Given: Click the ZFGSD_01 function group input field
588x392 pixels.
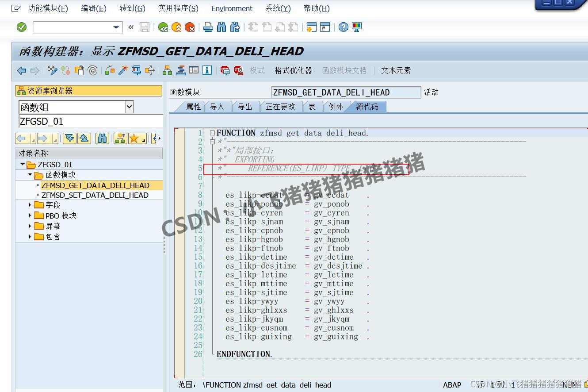Looking at the screenshot, I should (91, 121).
